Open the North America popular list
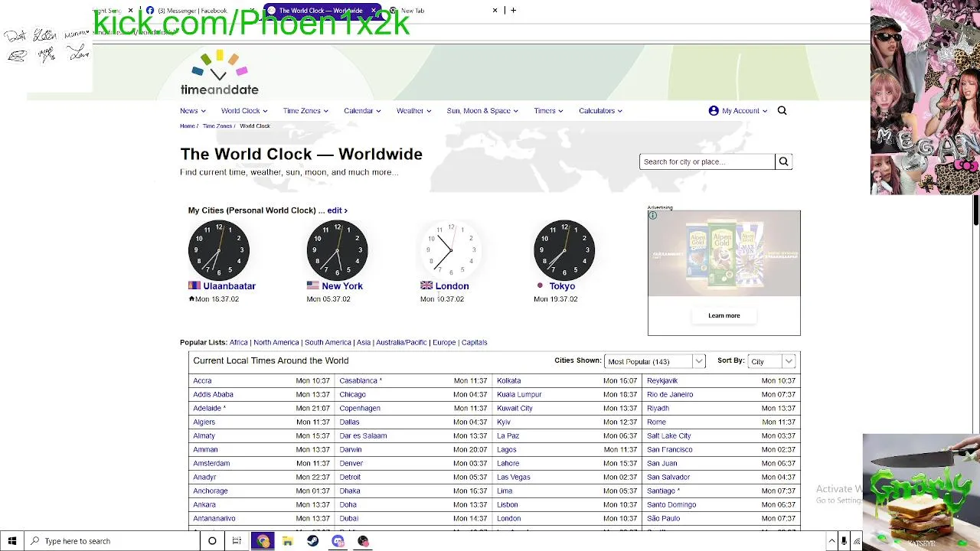This screenshot has width=980, height=551. tap(276, 342)
